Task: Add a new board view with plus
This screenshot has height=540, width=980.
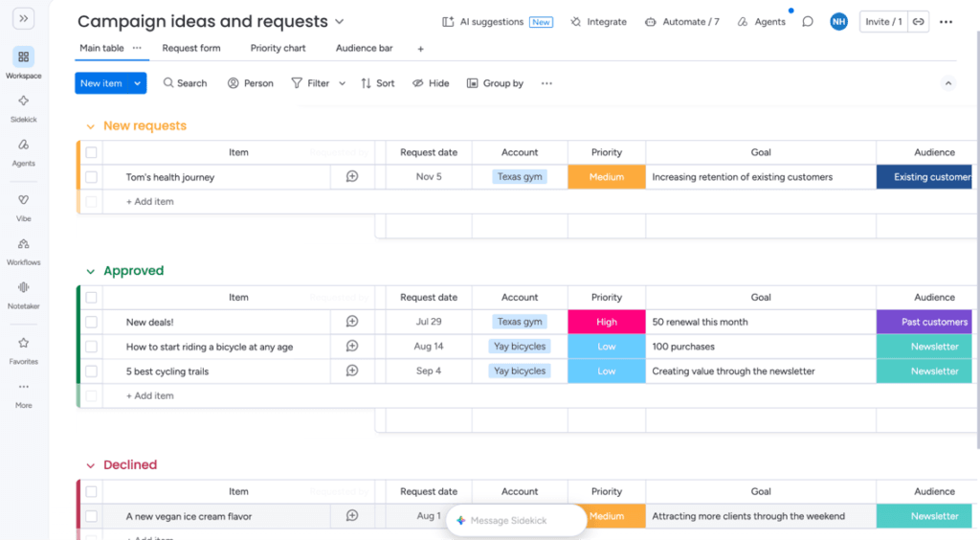Action: [421, 49]
